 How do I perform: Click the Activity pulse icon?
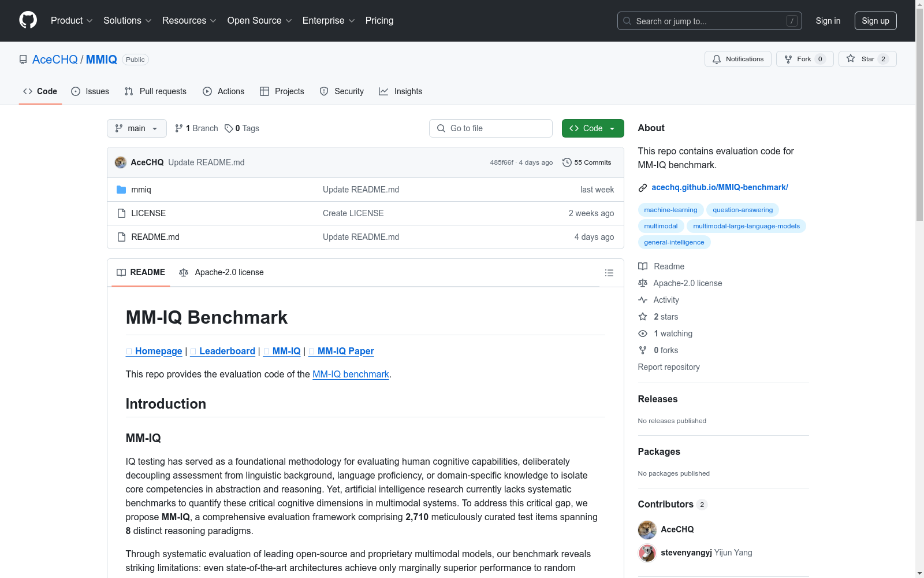[643, 300]
